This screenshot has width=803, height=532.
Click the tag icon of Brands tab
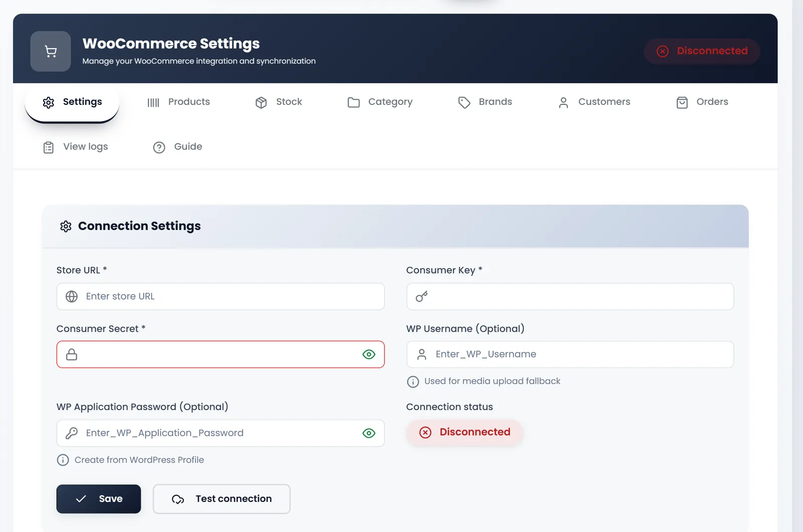tap(464, 102)
